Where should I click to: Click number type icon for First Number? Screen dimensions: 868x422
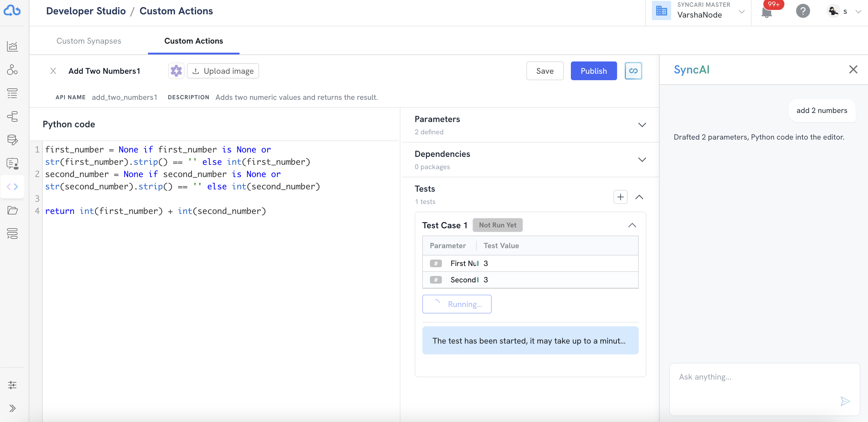[x=436, y=263]
